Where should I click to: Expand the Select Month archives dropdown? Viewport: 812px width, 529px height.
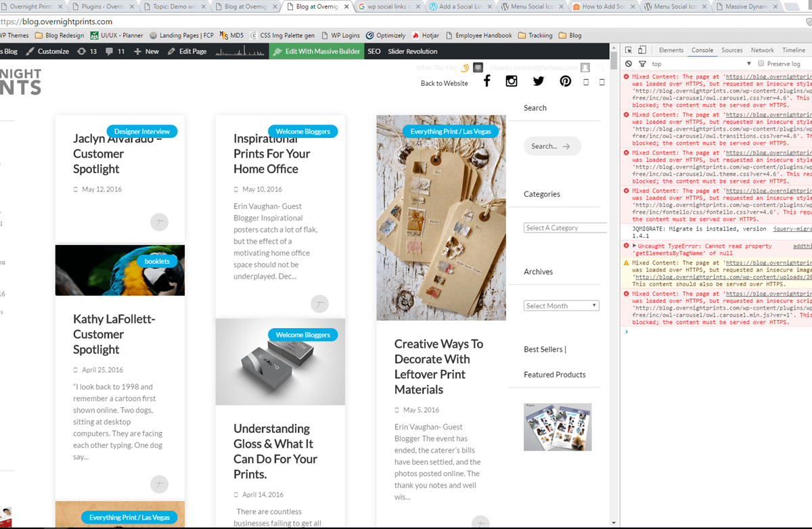point(561,306)
